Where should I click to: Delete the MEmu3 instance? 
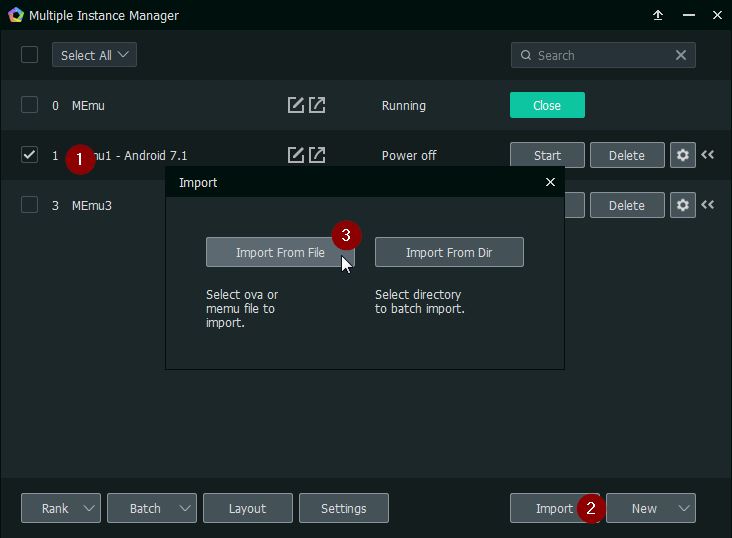point(627,205)
